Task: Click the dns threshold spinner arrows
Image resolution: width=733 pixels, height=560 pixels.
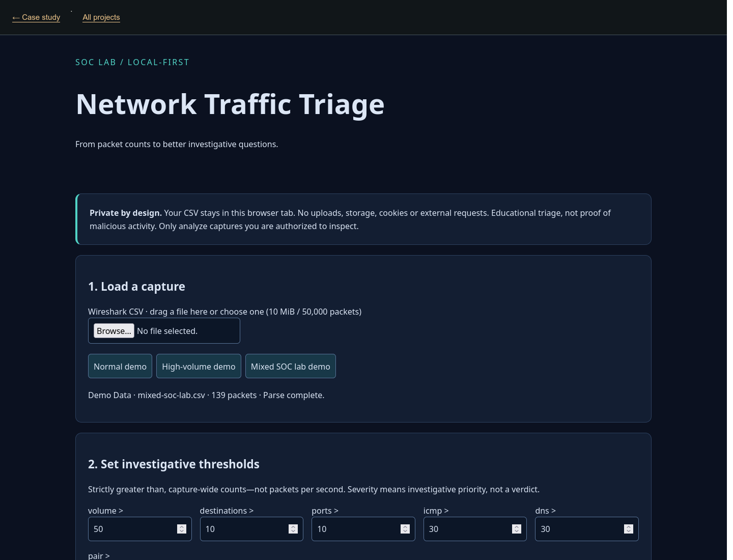Action: coord(629,529)
